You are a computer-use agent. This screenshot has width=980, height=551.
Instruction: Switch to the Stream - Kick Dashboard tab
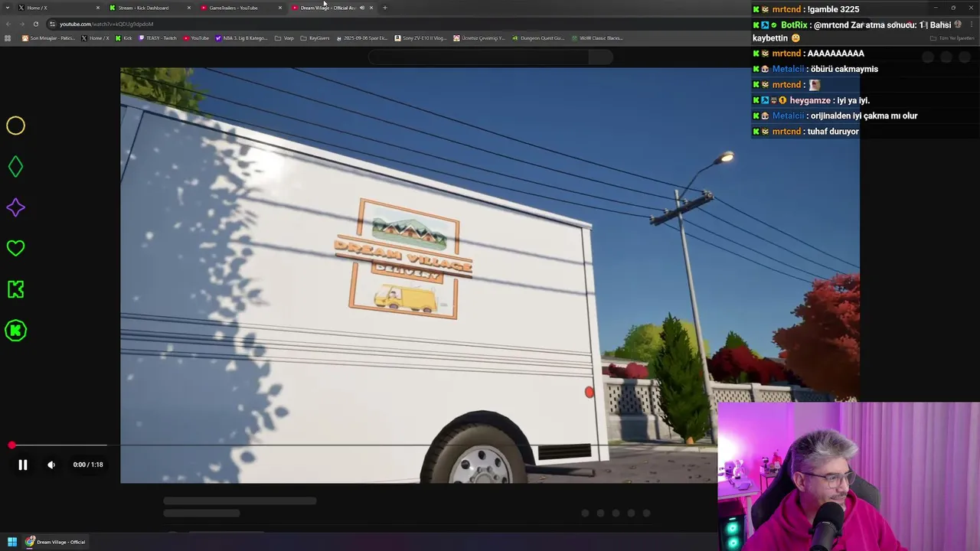(x=149, y=8)
